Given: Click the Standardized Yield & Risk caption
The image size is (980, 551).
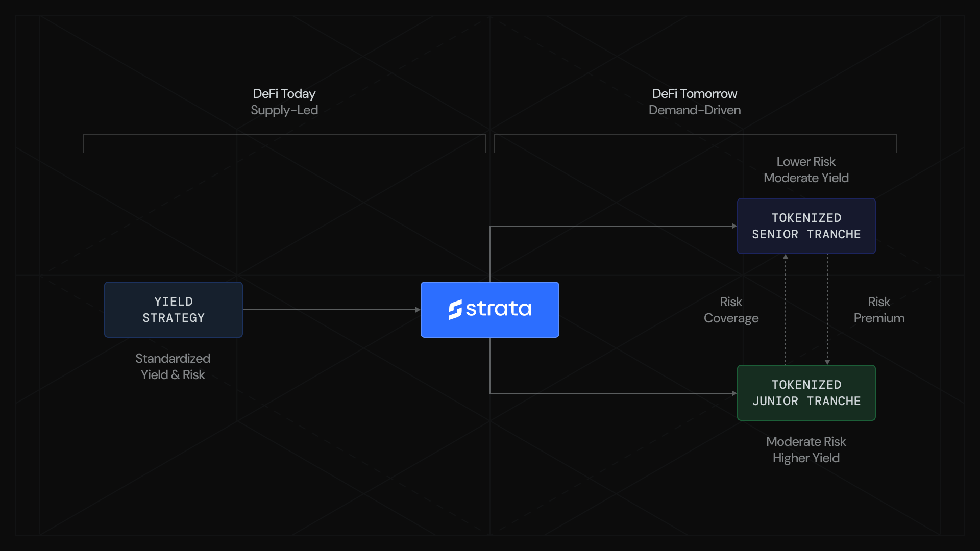Looking at the screenshot, I should [x=173, y=366].
